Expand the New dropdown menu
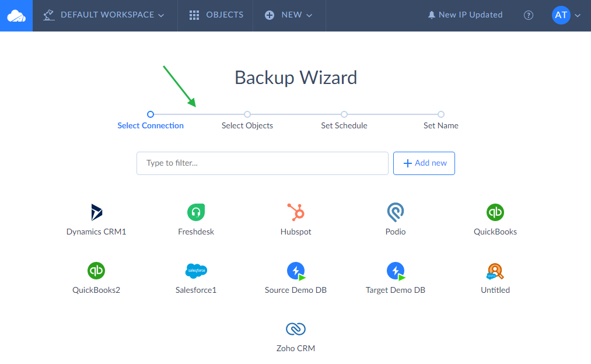 289,15
